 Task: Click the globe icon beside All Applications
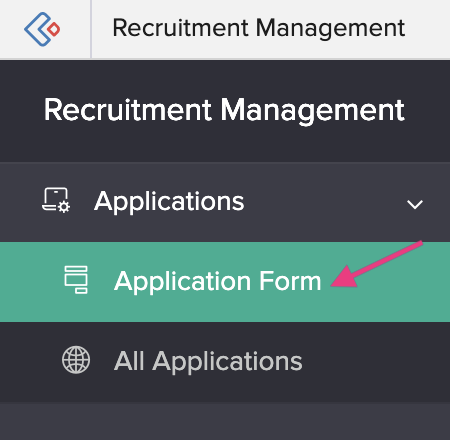(76, 360)
